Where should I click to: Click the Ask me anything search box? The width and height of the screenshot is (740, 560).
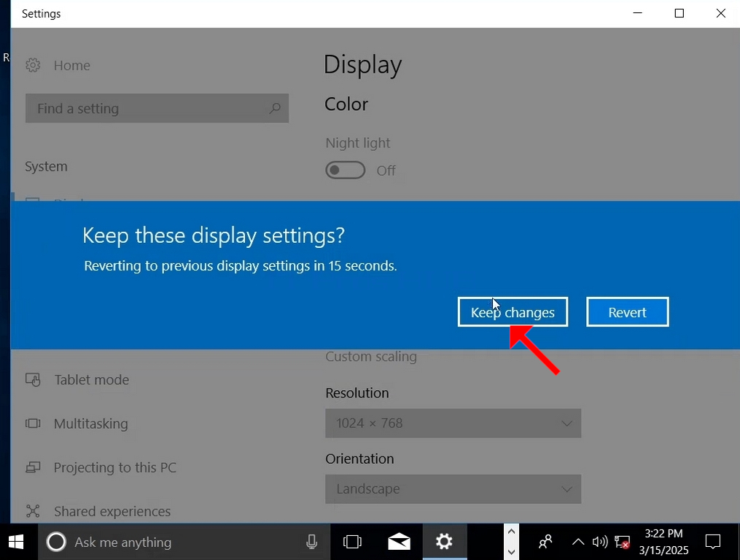click(184, 542)
